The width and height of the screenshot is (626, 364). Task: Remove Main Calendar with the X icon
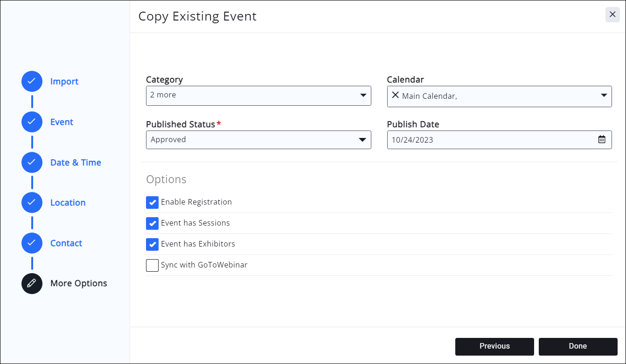pyautogui.click(x=395, y=95)
